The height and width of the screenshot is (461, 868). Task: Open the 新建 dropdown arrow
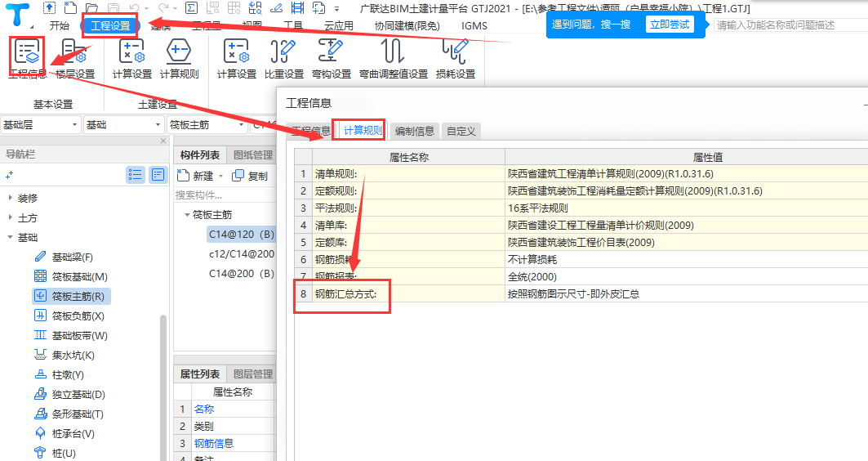[x=220, y=177]
